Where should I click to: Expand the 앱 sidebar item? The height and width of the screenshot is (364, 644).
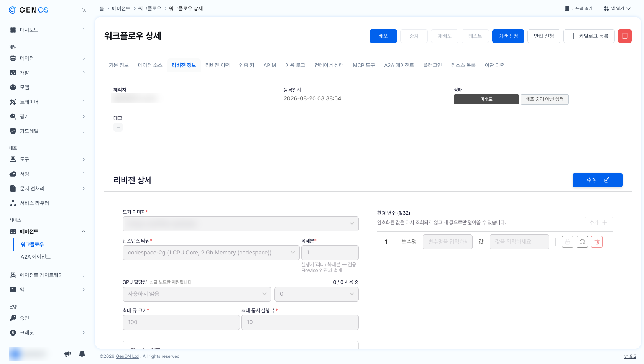click(48, 290)
